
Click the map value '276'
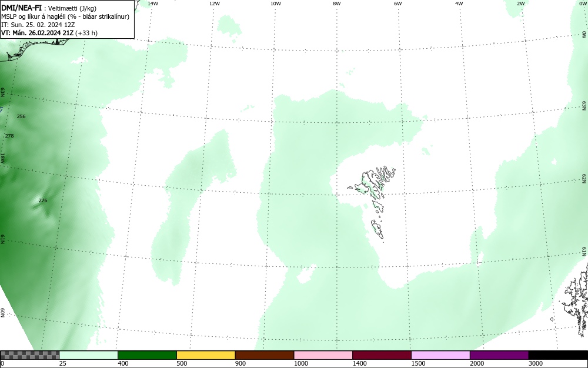click(43, 200)
